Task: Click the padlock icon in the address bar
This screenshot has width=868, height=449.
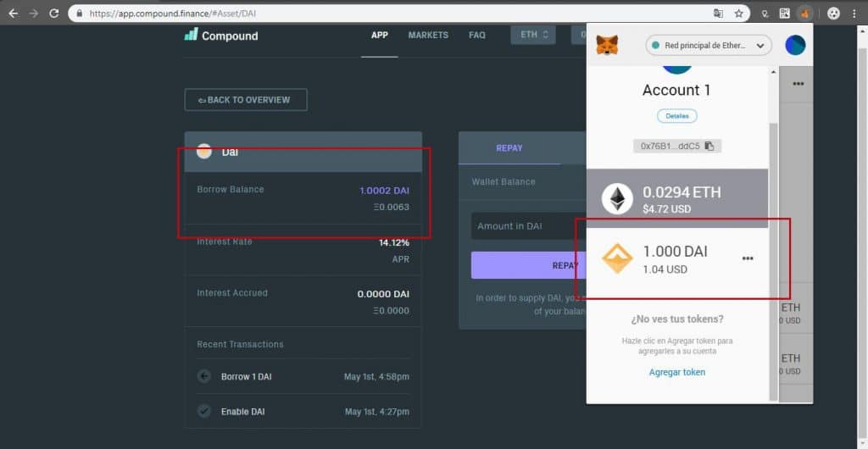Action: click(80, 14)
